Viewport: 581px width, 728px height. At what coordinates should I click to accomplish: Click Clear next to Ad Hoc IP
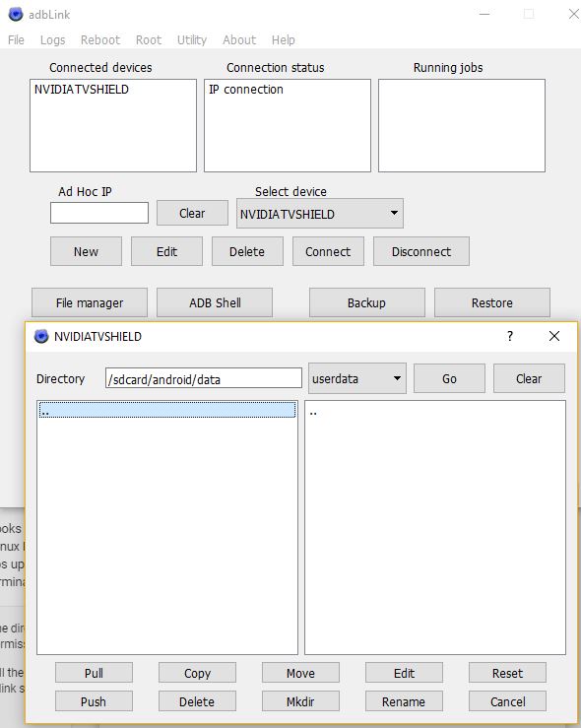tap(192, 213)
